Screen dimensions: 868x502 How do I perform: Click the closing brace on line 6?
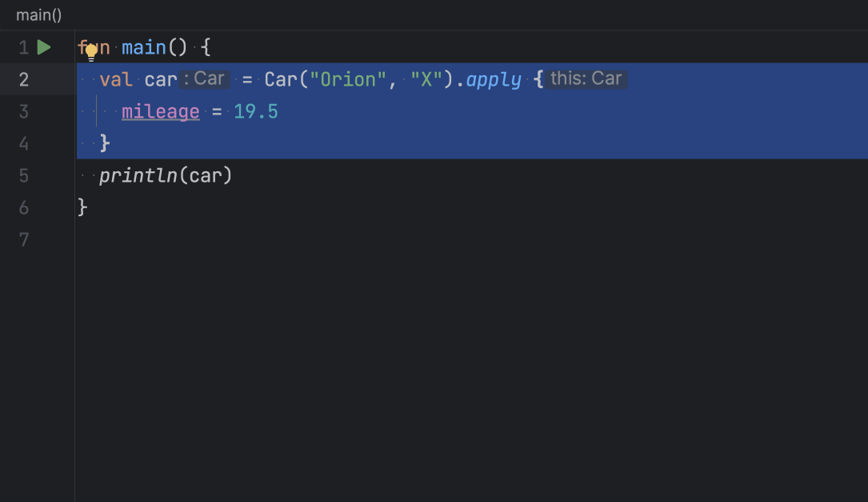click(82, 207)
